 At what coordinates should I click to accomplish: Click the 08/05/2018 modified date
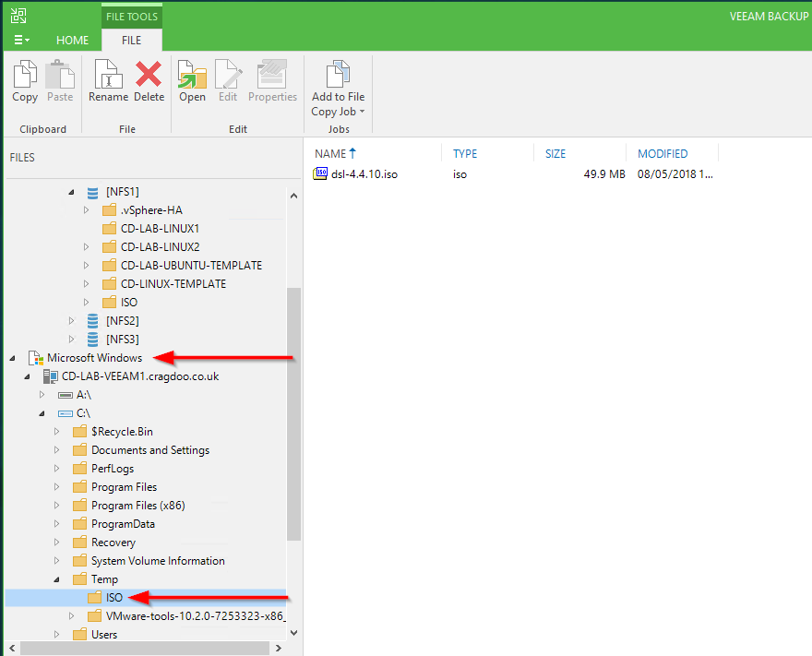point(675,174)
